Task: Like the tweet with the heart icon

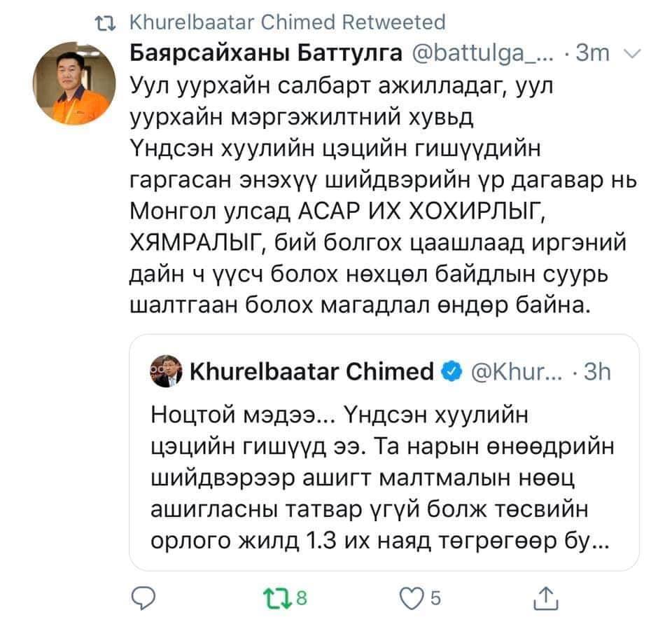Action: (x=407, y=597)
